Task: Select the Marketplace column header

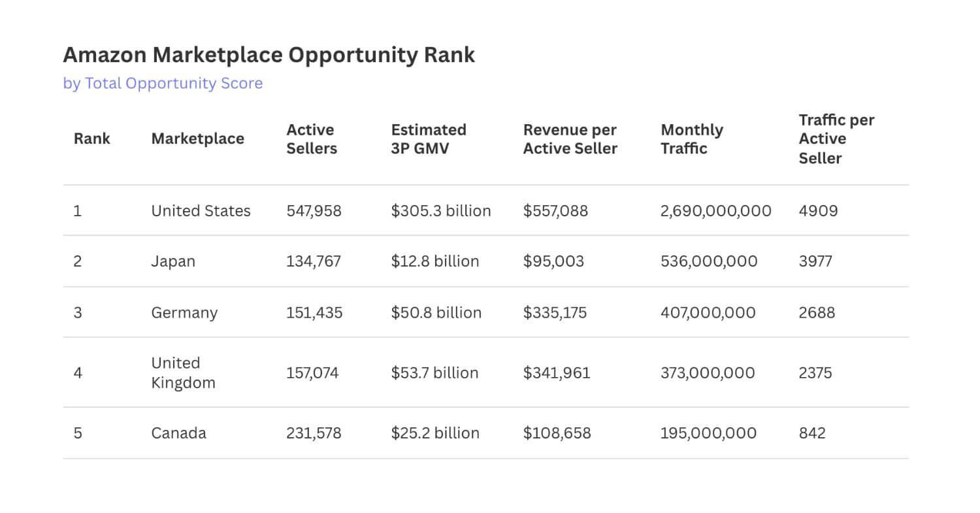Action: click(x=197, y=139)
